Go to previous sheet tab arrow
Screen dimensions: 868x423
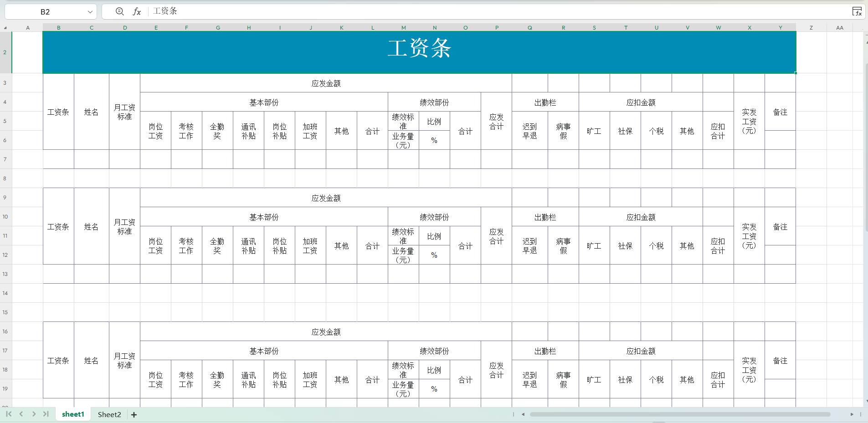[21, 414]
